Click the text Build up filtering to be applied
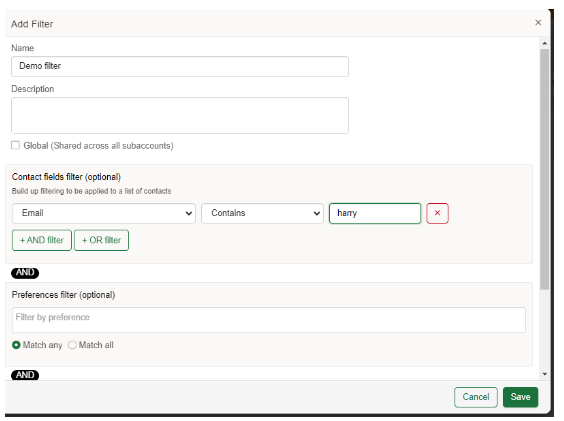 91,191
